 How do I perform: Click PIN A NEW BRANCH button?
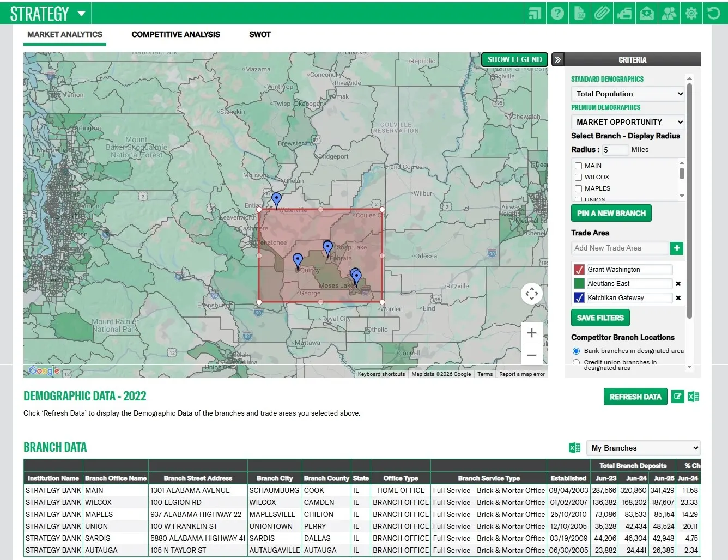[x=611, y=214]
